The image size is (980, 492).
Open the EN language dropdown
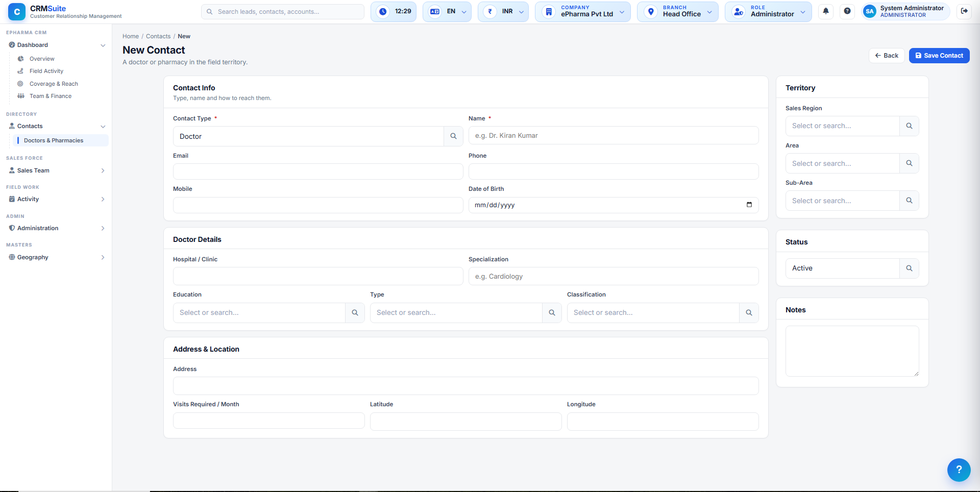(x=447, y=11)
